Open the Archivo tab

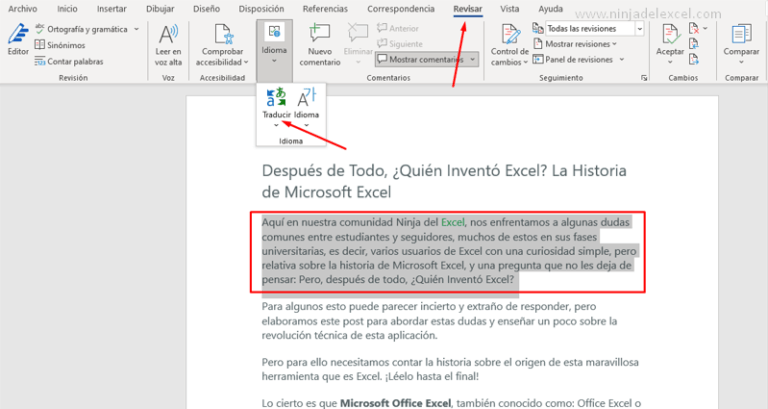pos(23,9)
